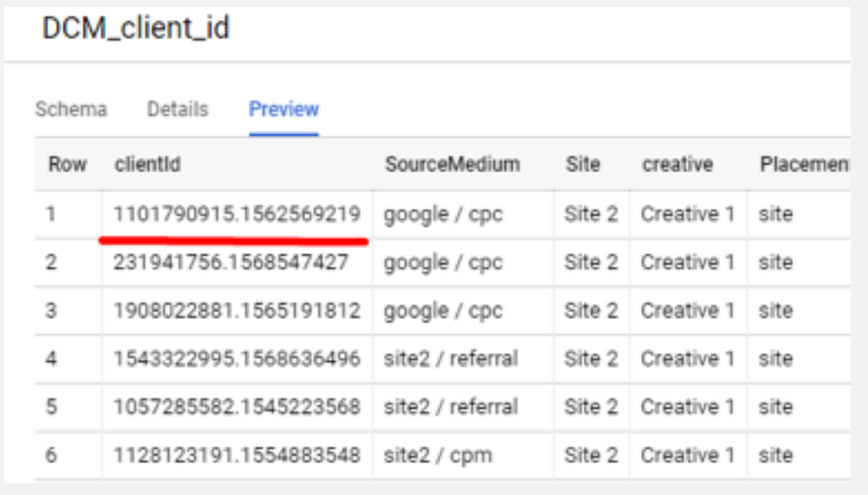The height and width of the screenshot is (495, 868).
Task: Click the Placement column header
Action: 804,165
